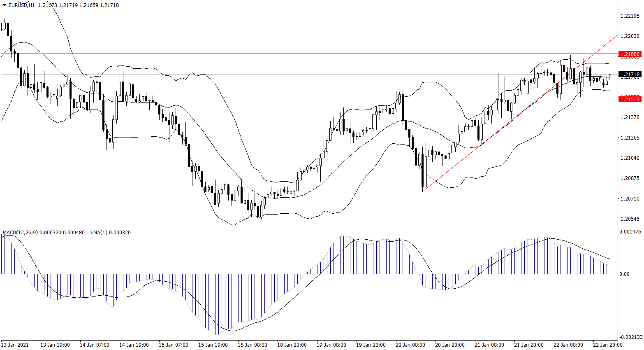The height and width of the screenshot is (350, 644).
Task: Click the 1.20875 price scale label
Action: click(x=630, y=178)
